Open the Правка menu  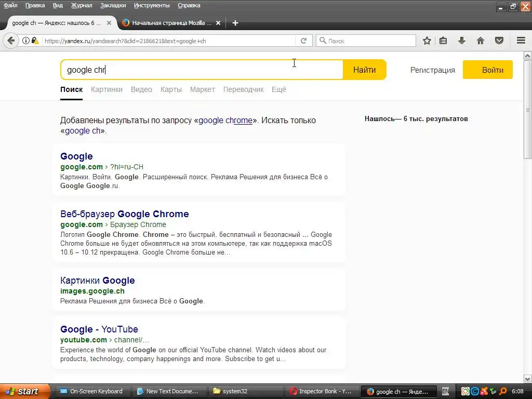(35, 5)
